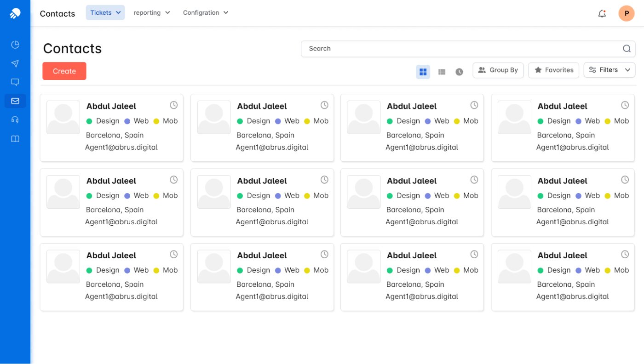This screenshot has height=364, width=644.
Task: Switch to grid card view
Action: tap(423, 72)
